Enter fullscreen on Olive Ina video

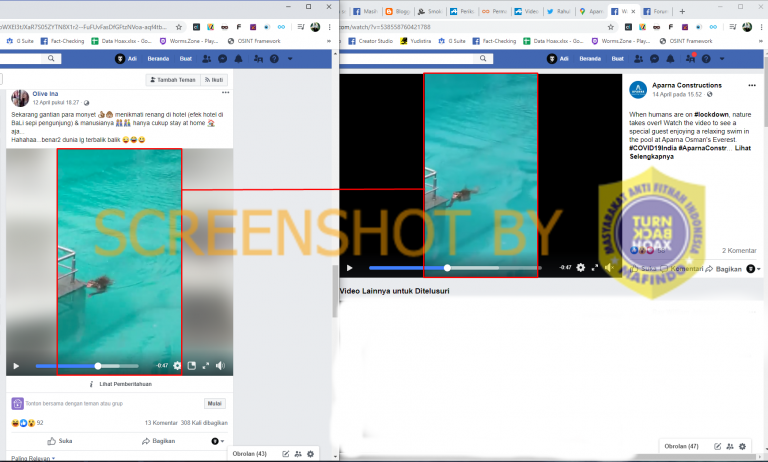point(206,365)
